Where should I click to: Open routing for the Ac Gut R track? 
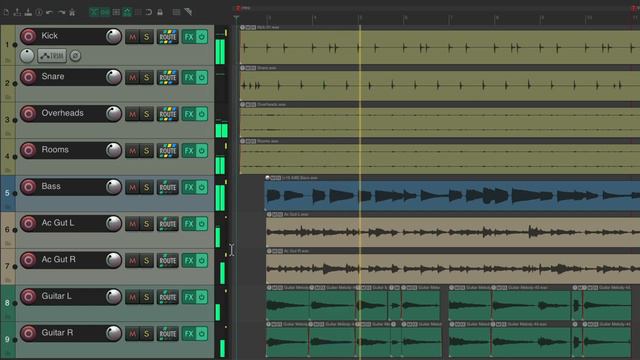(168, 260)
